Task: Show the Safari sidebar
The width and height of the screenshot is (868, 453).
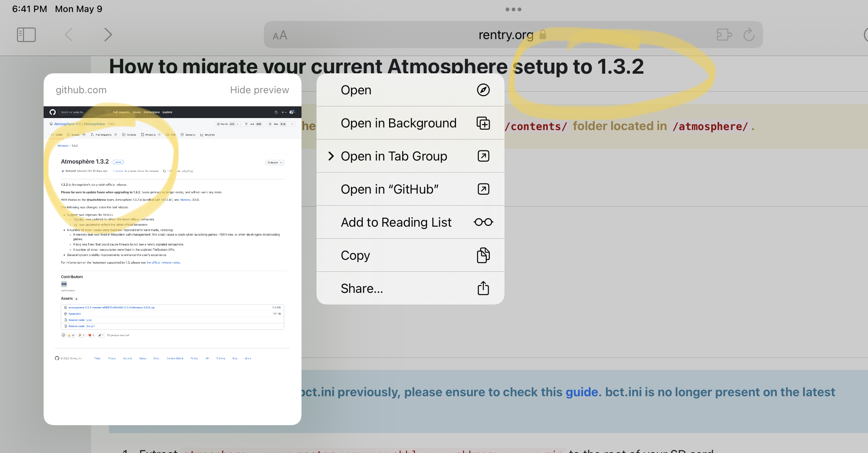Action: (x=26, y=35)
